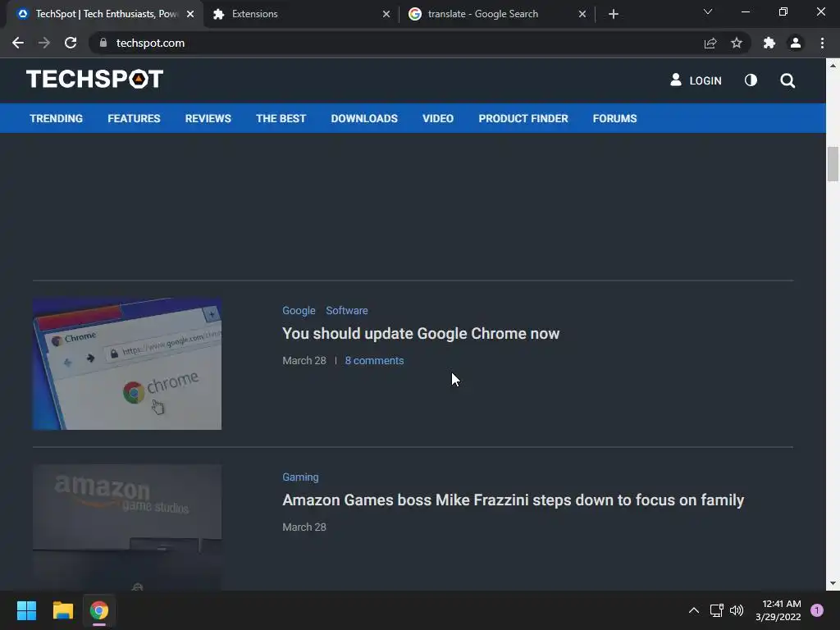Open the Chrome profile avatar
Image resolution: width=840 pixels, height=630 pixels.
796,43
